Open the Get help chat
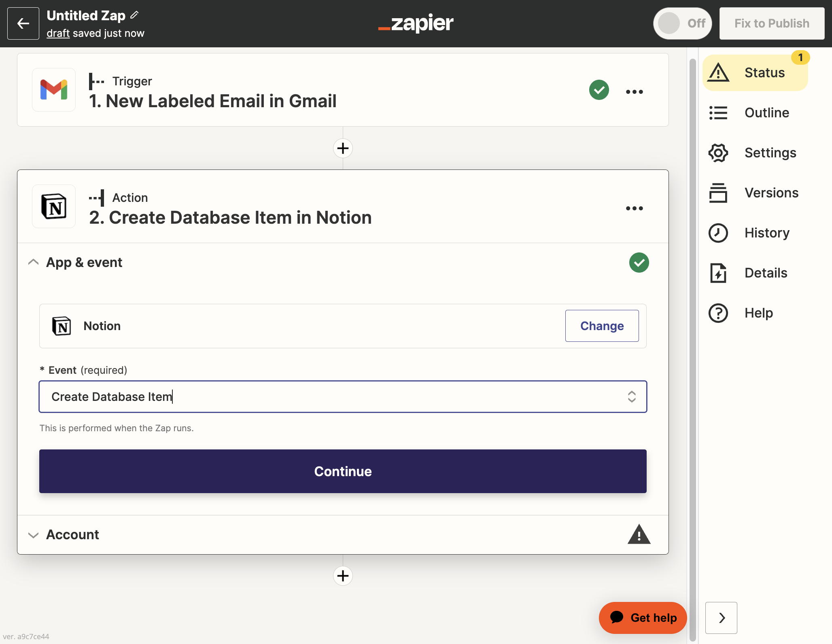The image size is (832, 644). tap(643, 618)
